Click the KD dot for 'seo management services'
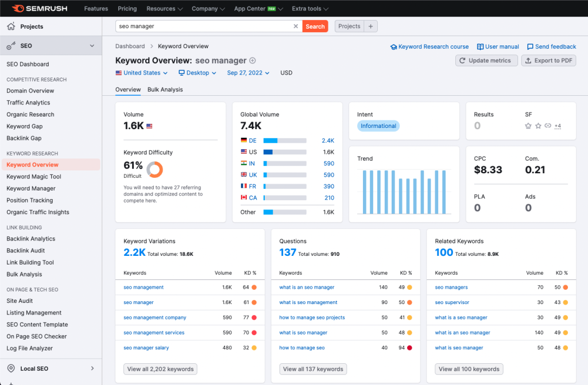 (x=254, y=333)
